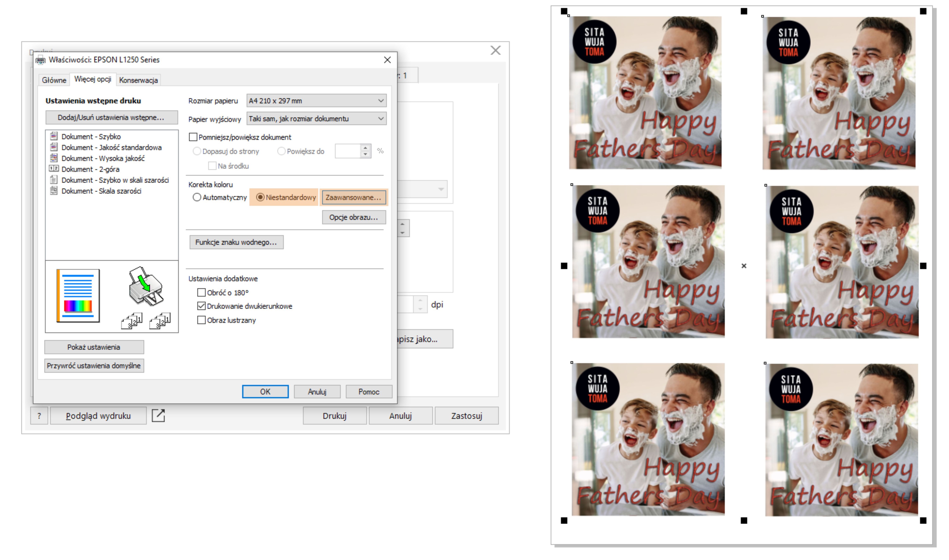This screenshot has width=949, height=560.
Task: Expand the Papier wyjściowy dropdown
Action: tap(316, 119)
